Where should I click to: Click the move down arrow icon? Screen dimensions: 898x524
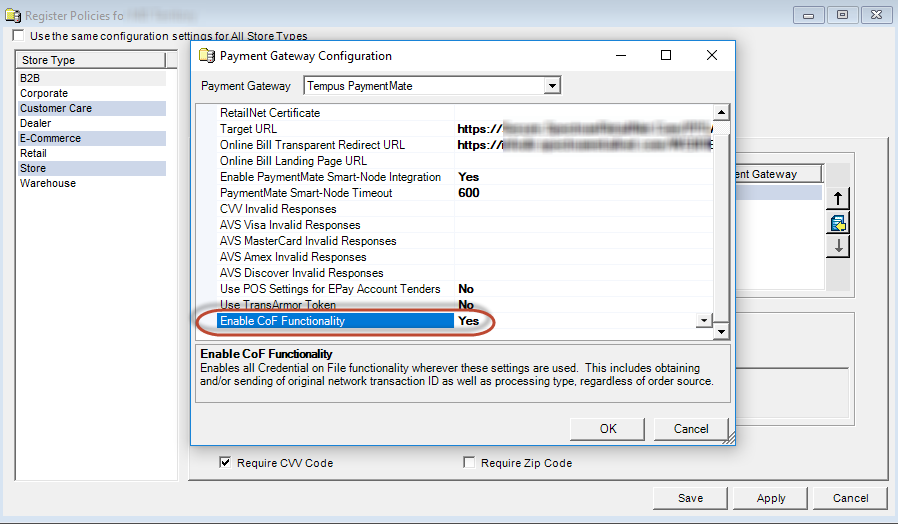(x=837, y=246)
